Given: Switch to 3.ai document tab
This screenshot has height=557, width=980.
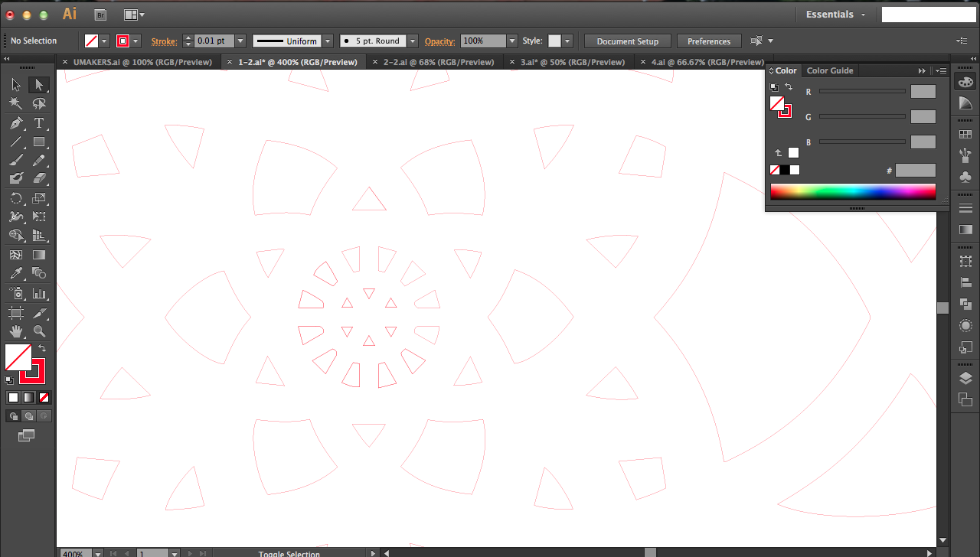Looking at the screenshot, I should click(x=571, y=62).
